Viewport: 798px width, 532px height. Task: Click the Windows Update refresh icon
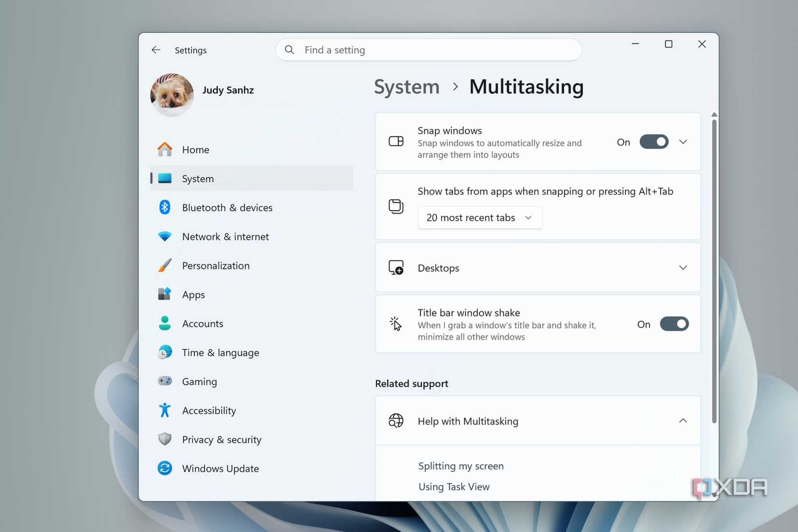click(165, 468)
